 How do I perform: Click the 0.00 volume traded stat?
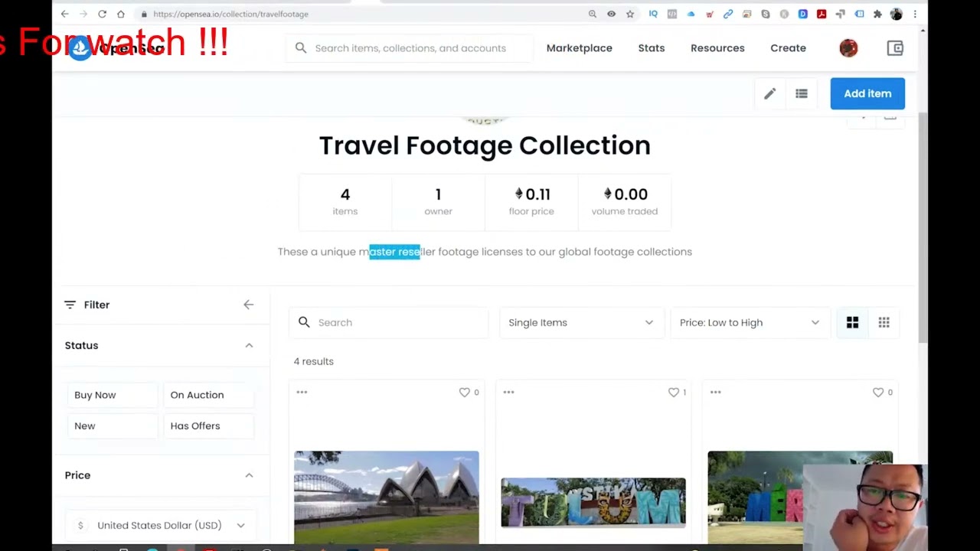point(625,202)
